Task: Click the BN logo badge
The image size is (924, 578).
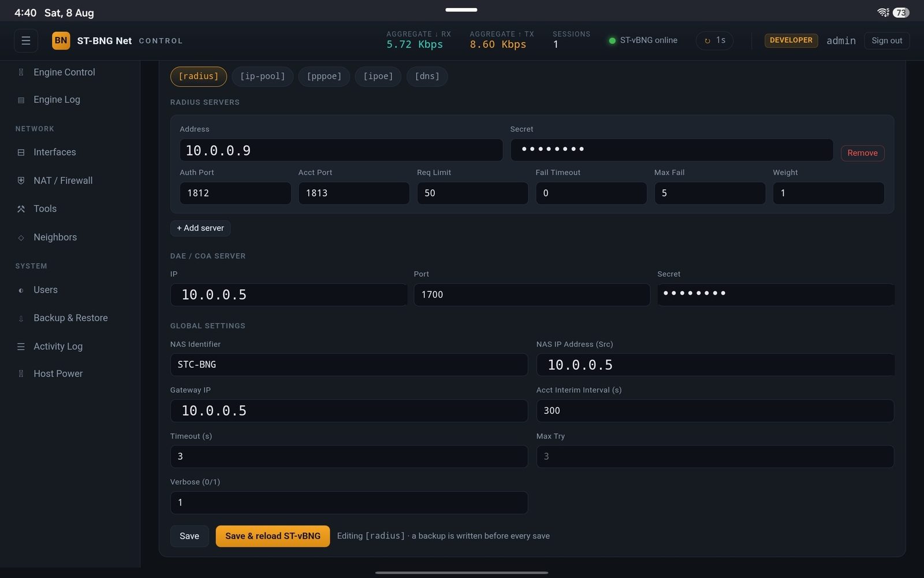Action: point(61,40)
